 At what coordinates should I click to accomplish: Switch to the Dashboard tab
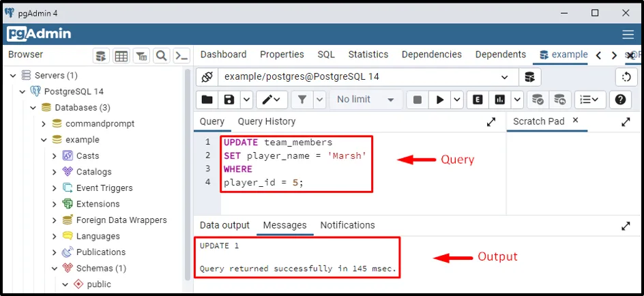point(223,55)
